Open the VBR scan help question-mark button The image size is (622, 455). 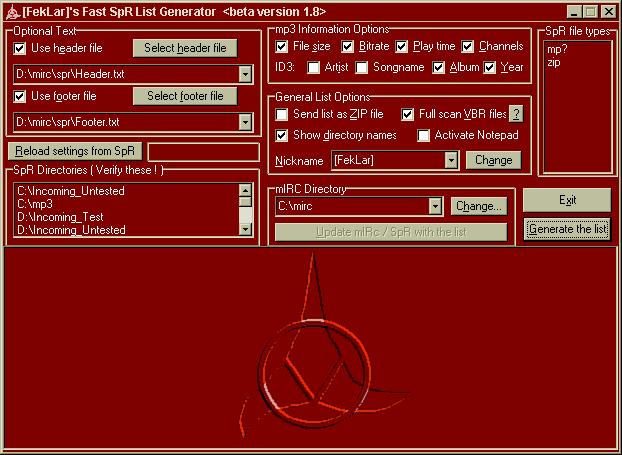[x=516, y=114]
